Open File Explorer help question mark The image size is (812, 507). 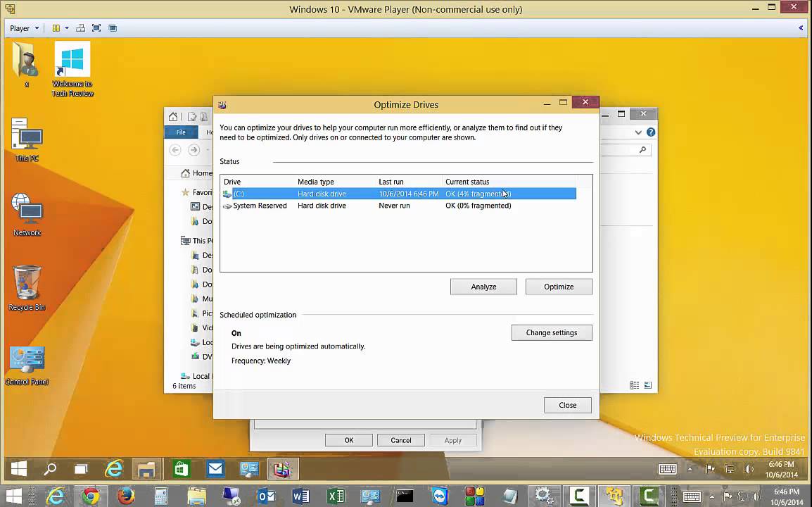[x=651, y=132]
